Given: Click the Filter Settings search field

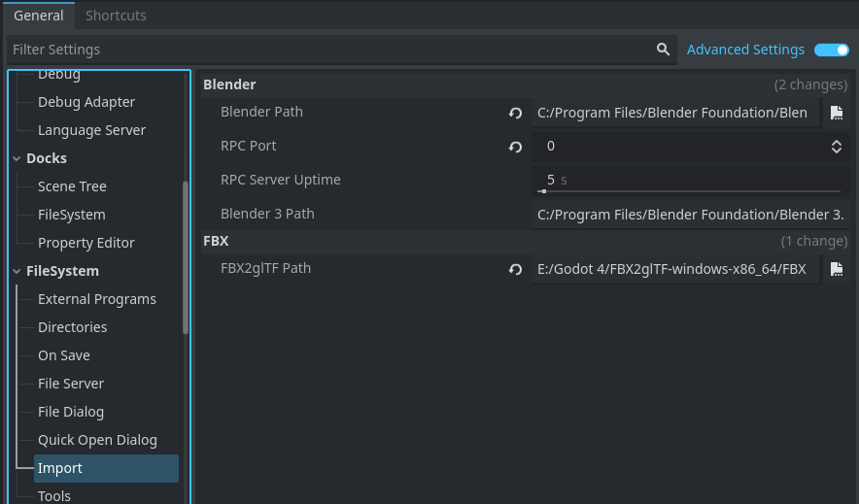Looking at the screenshot, I should (x=330, y=50).
